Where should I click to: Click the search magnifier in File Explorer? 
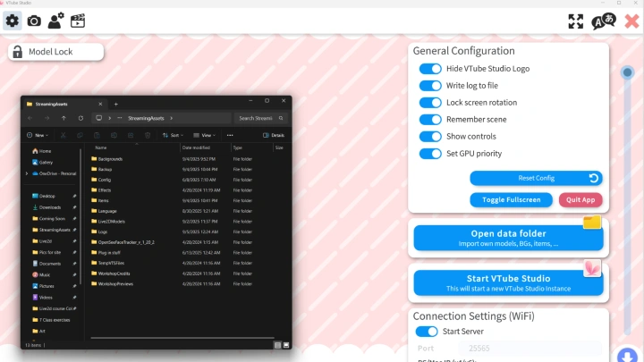coord(281,118)
